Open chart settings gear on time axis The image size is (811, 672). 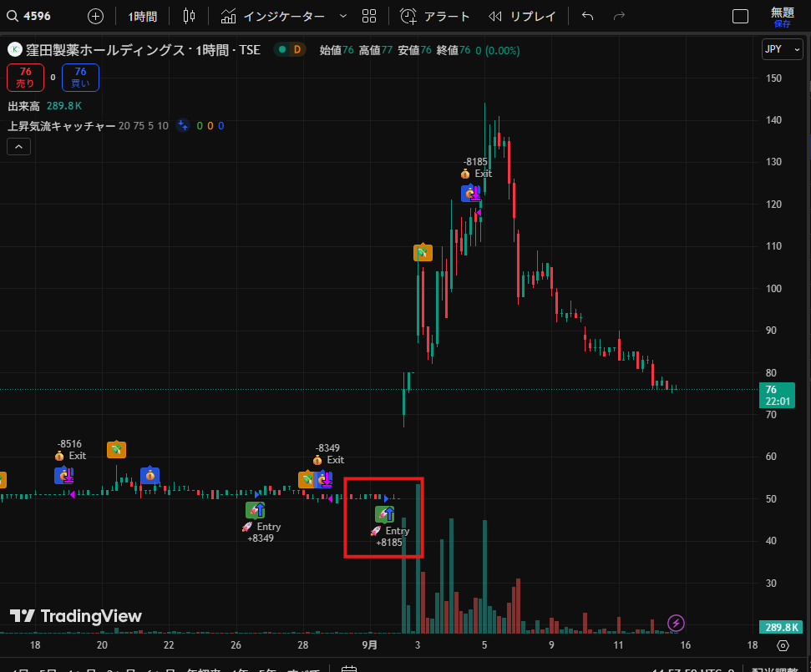(783, 645)
